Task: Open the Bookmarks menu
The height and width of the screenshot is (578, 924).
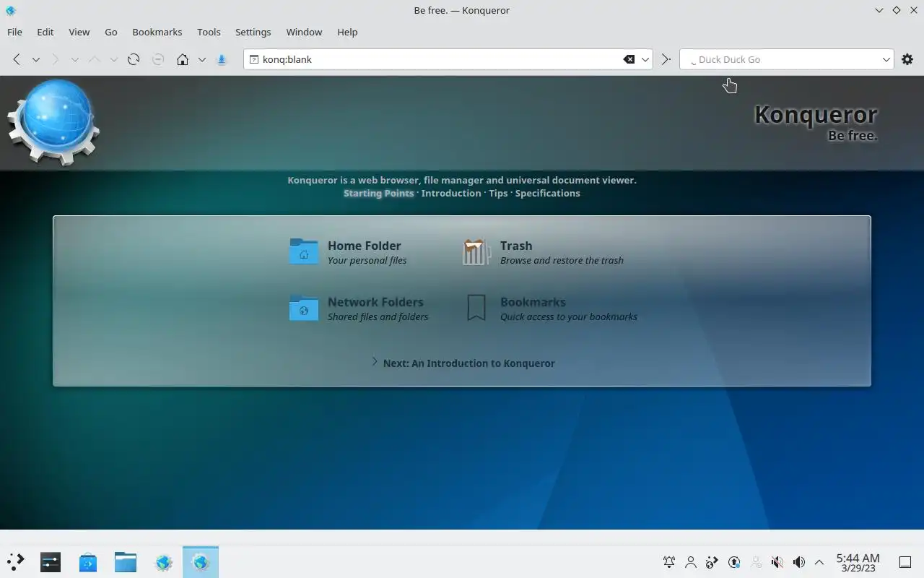Action: tap(157, 32)
